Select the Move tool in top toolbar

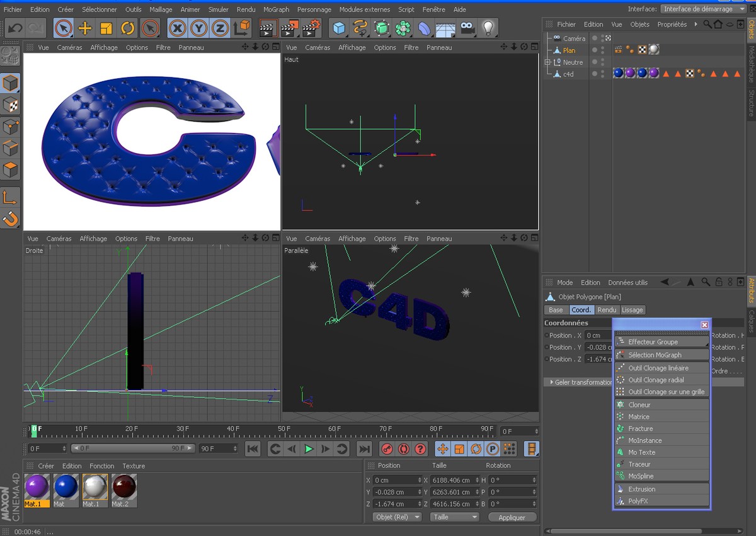point(85,28)
